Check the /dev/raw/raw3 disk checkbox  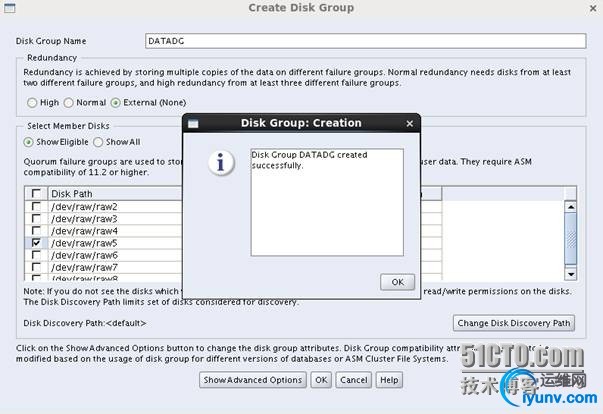(36, 219)
